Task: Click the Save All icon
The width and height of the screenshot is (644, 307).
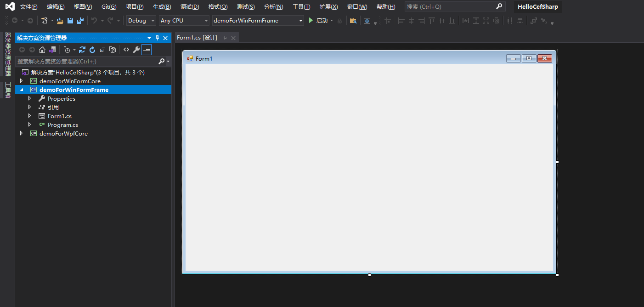Action: [80, 21]
